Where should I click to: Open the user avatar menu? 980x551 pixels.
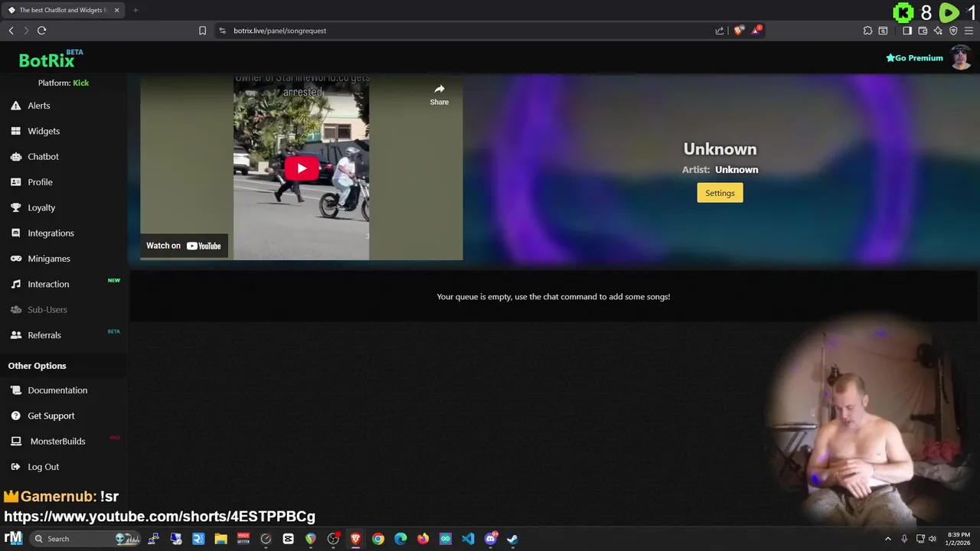click(x=961, y=57)
